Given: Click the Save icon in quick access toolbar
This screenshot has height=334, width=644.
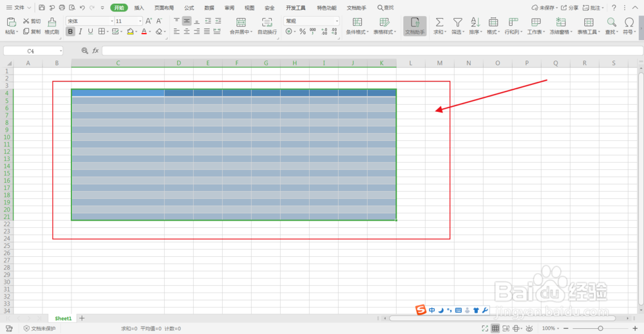Looking at the screenshot, I should tap(42, 7).
